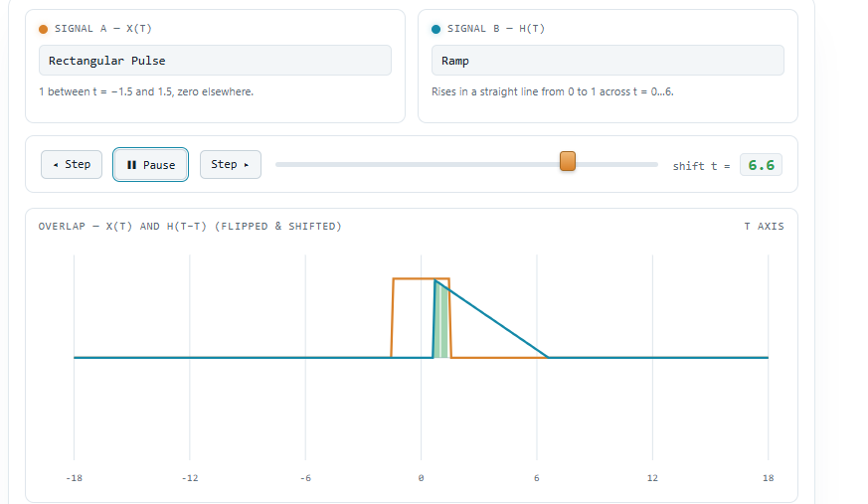
Task: Click the backward Step button
Action: (x=72, y=164)
